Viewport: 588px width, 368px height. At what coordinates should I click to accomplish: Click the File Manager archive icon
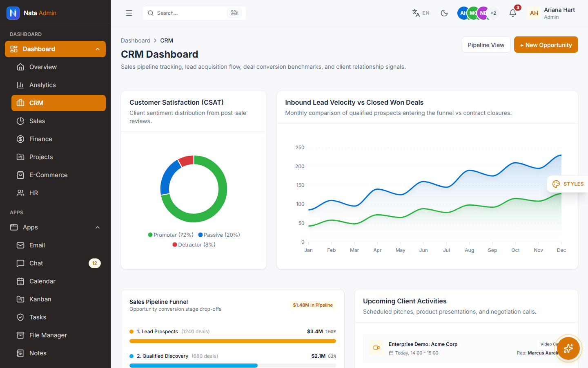pyautogui.click(x=20, y=335)
